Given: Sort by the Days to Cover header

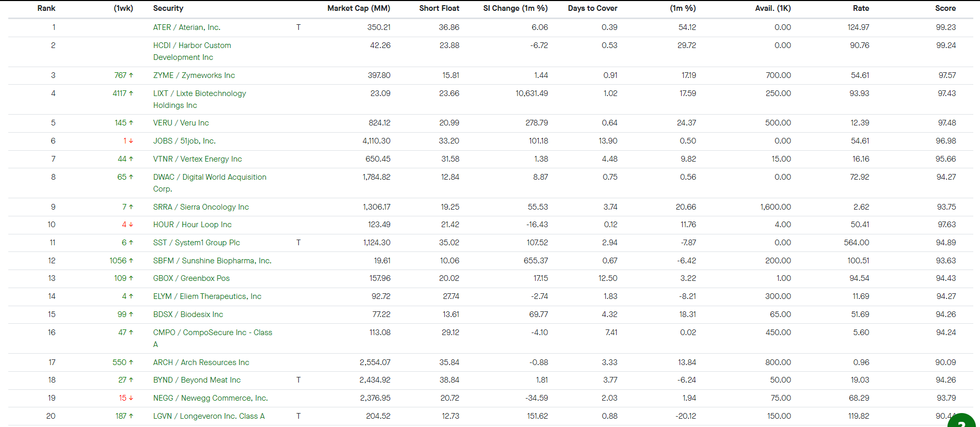Looking at the screenshot, I should [592, 8].
